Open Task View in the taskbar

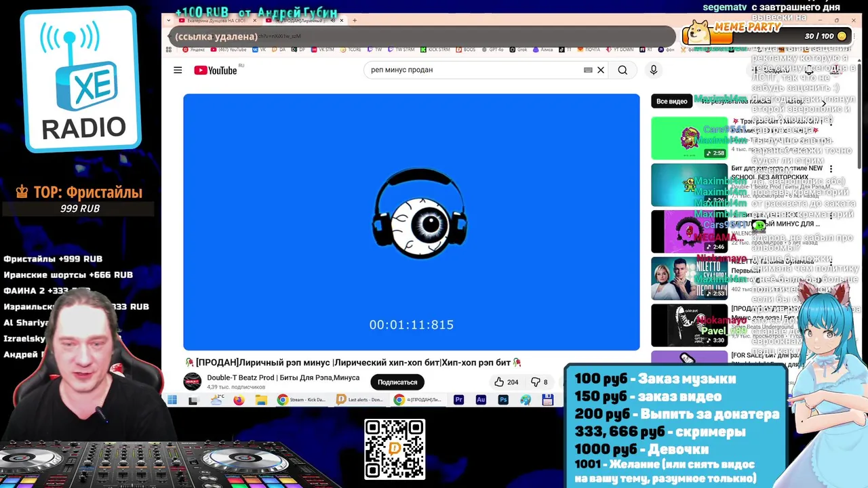tap(193, 400)
